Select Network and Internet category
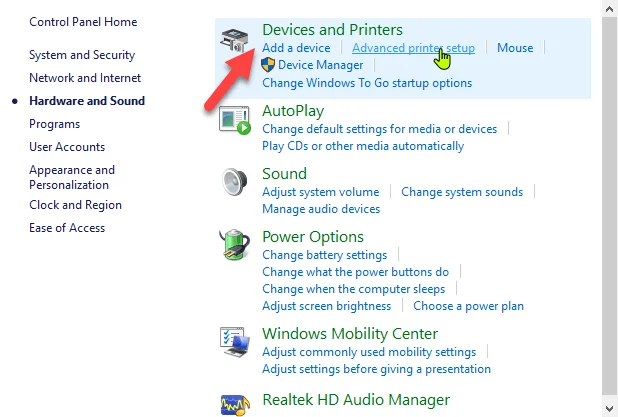This screenshot has width=618, height=417. tap(85, 78)
